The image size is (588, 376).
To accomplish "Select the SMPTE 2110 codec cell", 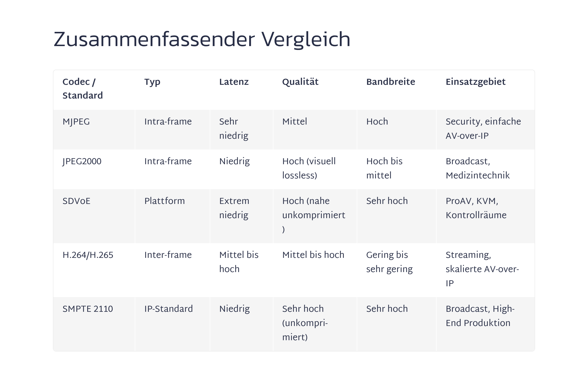I will pos(88,309).
